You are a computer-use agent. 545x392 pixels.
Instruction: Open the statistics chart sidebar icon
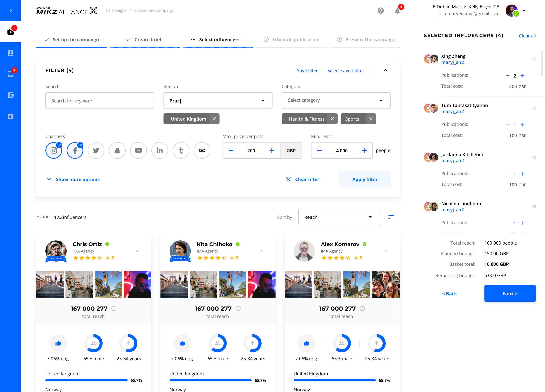pos(11,116)
